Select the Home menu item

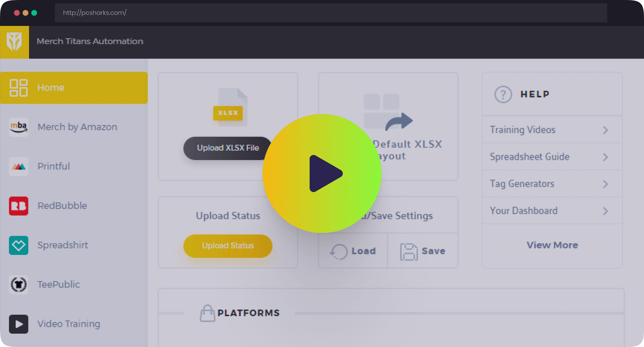[x=74, y=88]
